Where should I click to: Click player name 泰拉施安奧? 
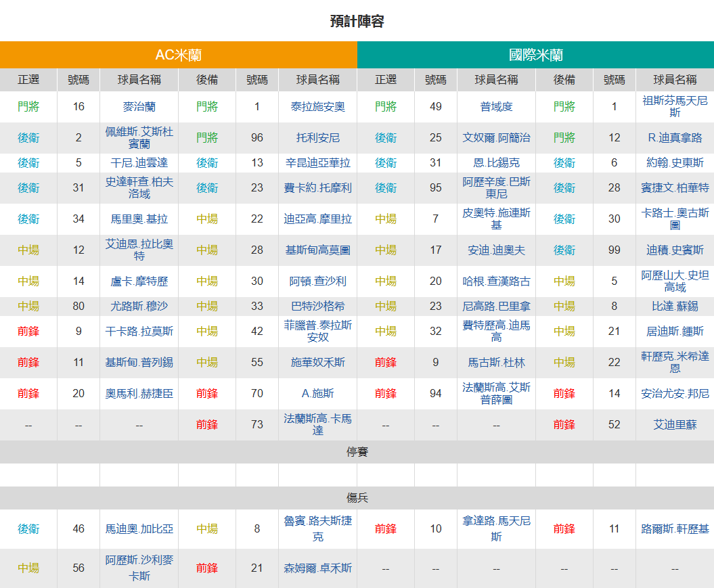tap(318, 106)
